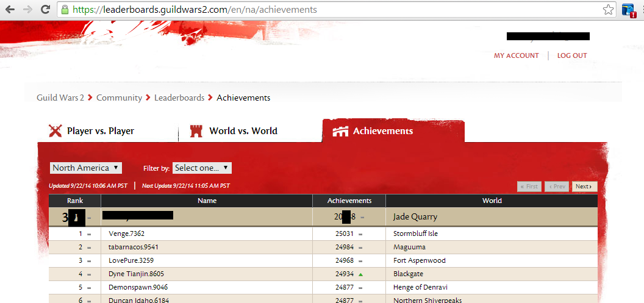Open the blue browser extension icon
Viewport: 644px width, 303px height.
pyautogui.click(x=628, y=10)
